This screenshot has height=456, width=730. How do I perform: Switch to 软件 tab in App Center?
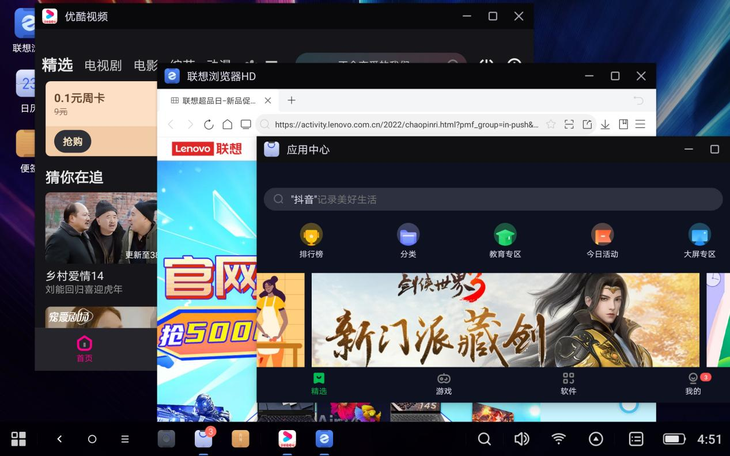point(568,384)
